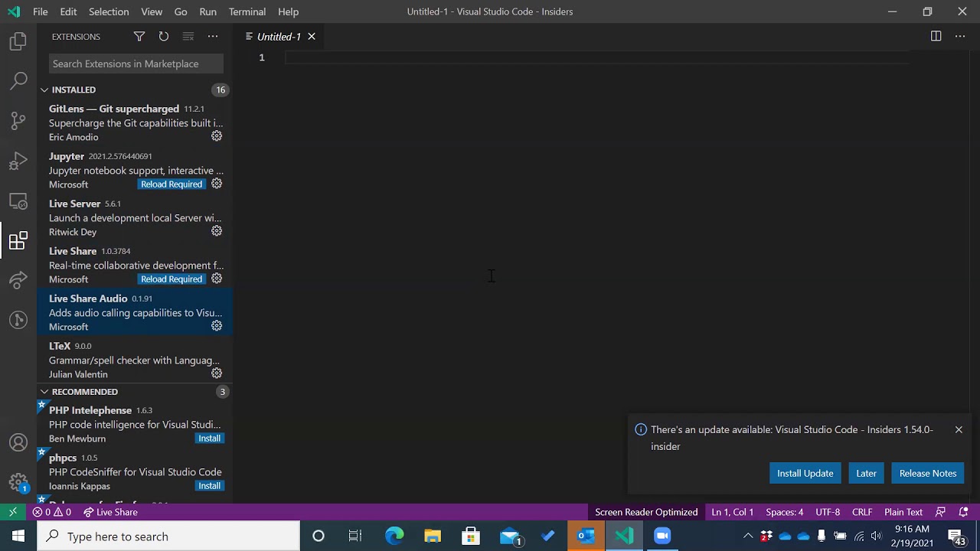Image resolution: width=980 pixels, height=551 pixels.
Task: Split the editor to the right
Action: [936, 36]
